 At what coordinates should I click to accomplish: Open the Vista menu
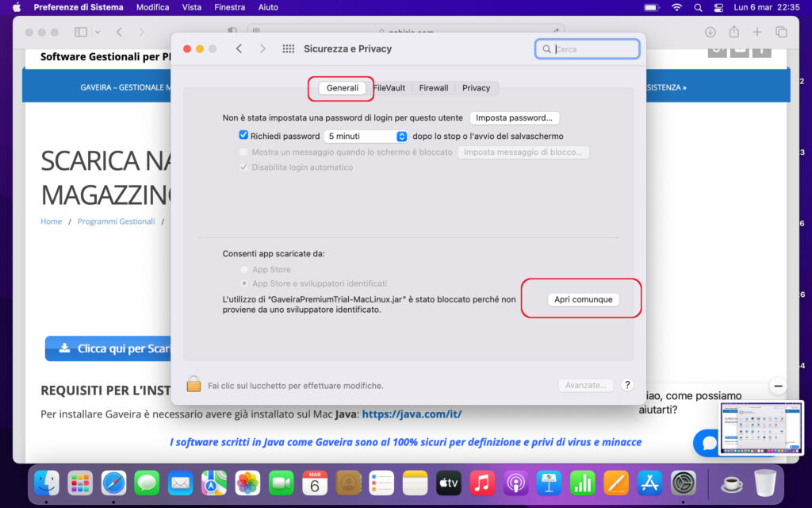(192, 7)
